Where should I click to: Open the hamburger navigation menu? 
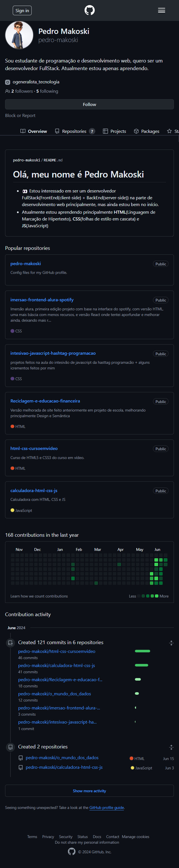(161, 10)
